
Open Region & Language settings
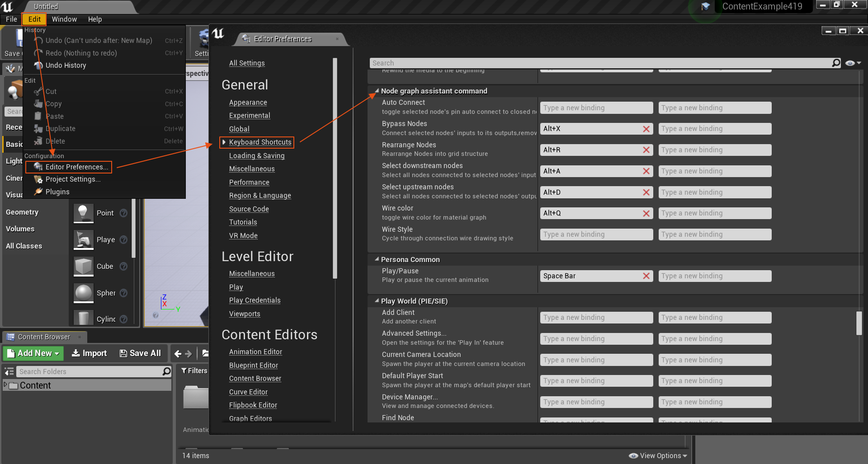point(260,196)
